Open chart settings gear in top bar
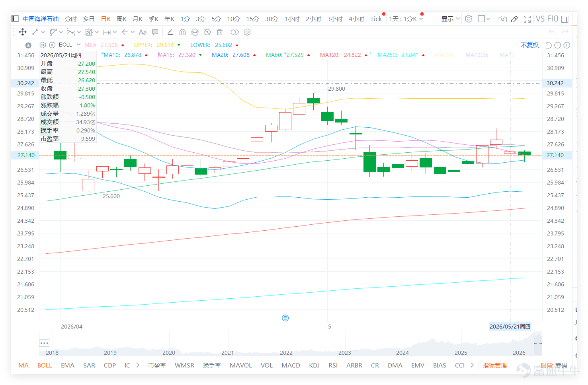588x385 pixels. pyautogui.click(x=469, y=19)
